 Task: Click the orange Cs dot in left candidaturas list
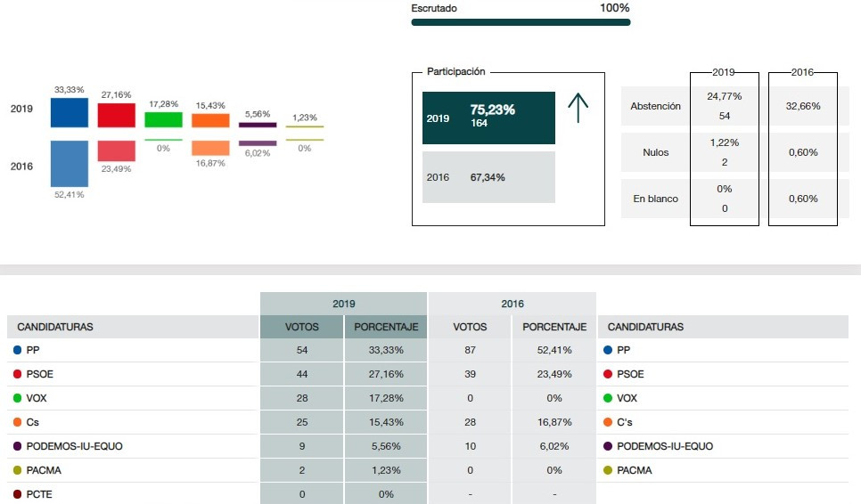point(17,422)
